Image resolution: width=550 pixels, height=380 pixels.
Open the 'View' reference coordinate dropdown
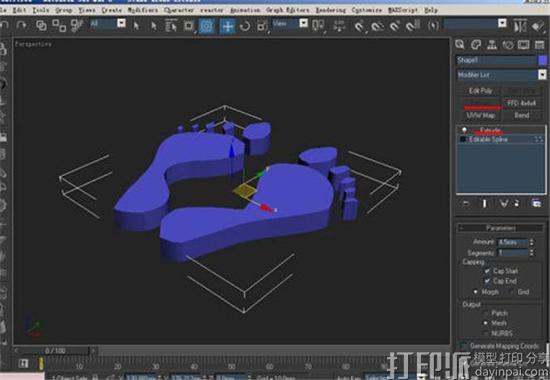point(304,24)
